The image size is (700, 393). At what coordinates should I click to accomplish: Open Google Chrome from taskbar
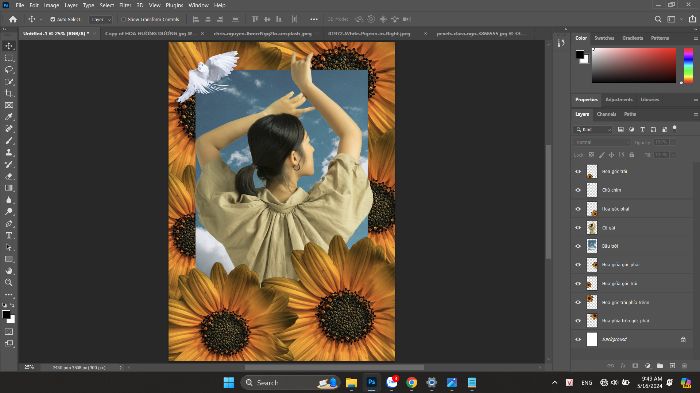pos(412,383)
